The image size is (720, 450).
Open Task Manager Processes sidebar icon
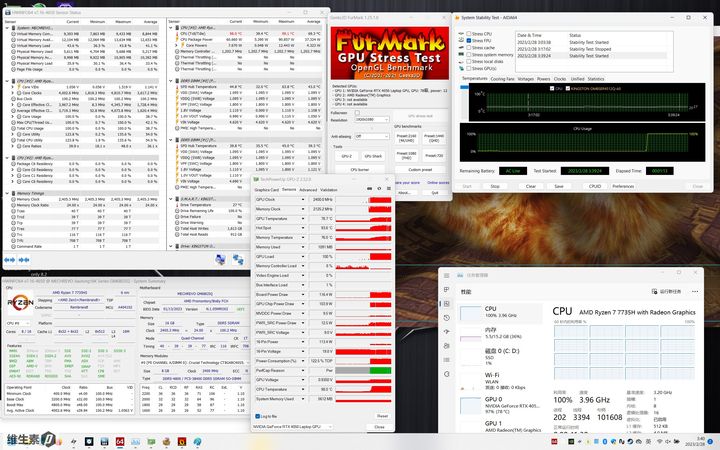coord(446,290)
